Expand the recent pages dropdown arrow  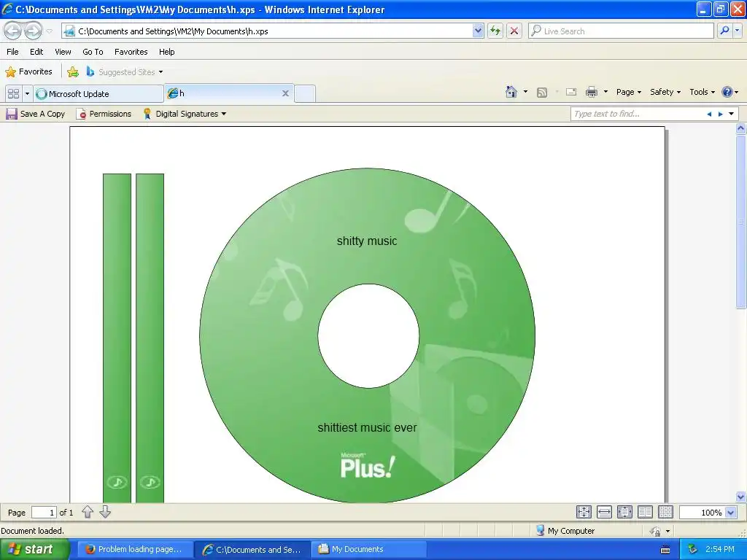point(49,31)
